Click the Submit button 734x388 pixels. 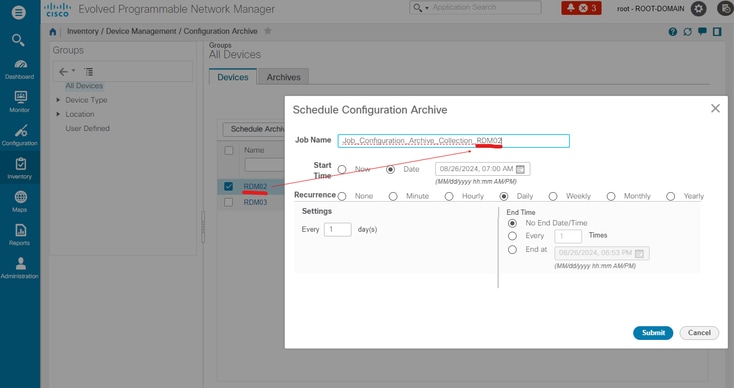click(653, 333)
